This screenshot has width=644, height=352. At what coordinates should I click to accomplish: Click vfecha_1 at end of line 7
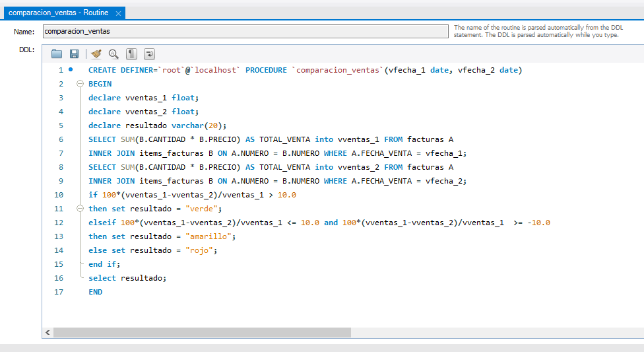point(443,153)
